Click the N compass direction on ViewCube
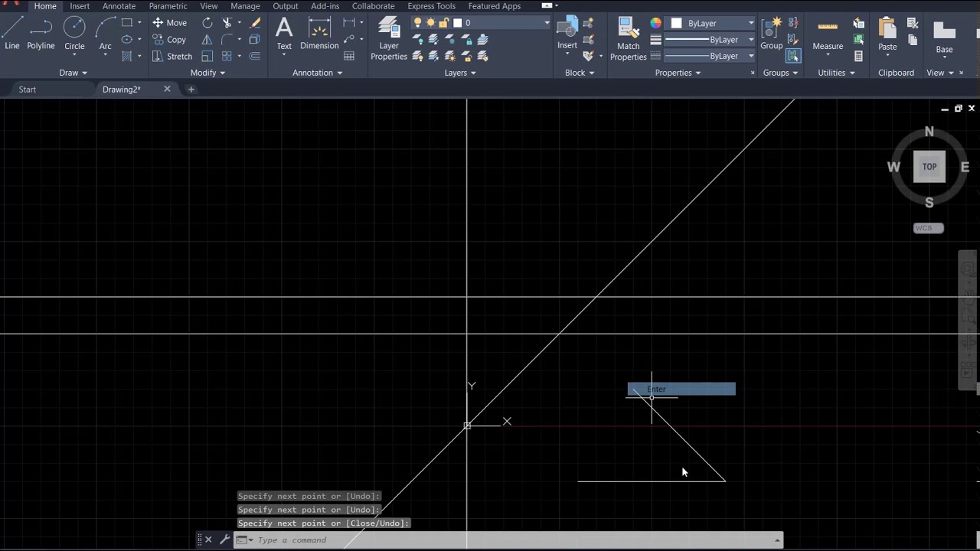The width and height of the screenshot is (980, 551). click(929, 132)
